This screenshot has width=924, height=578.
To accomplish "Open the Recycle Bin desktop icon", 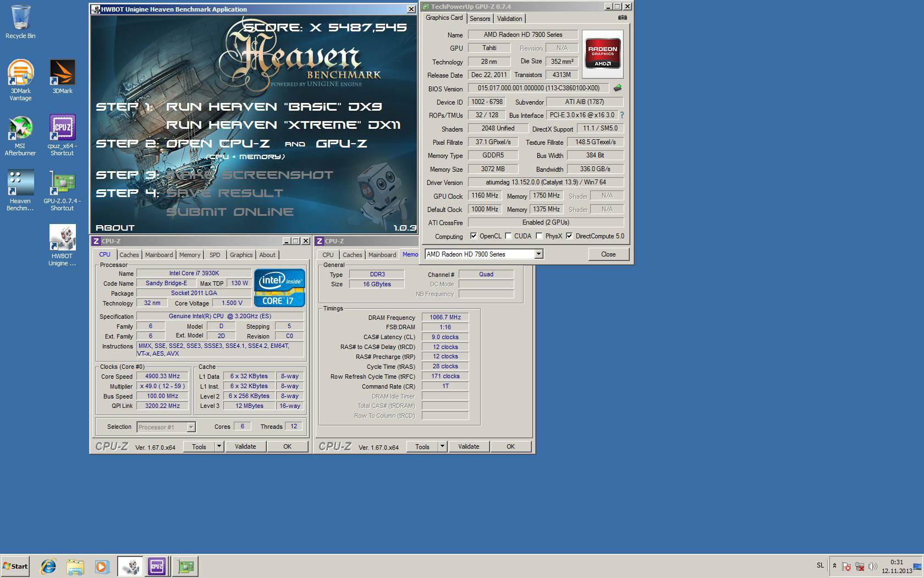I will [x=20, y=22].
